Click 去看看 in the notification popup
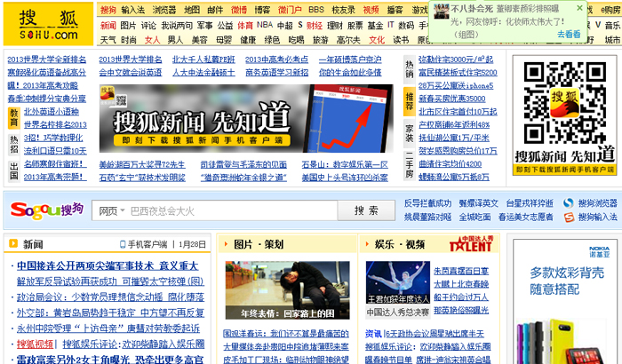This screenshot has height=364, width=622. point(569,35)
